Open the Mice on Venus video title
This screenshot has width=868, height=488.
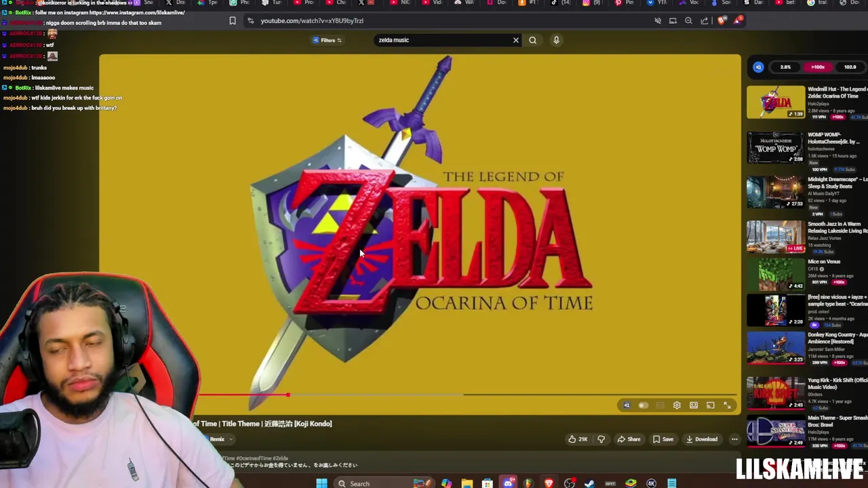824,262
